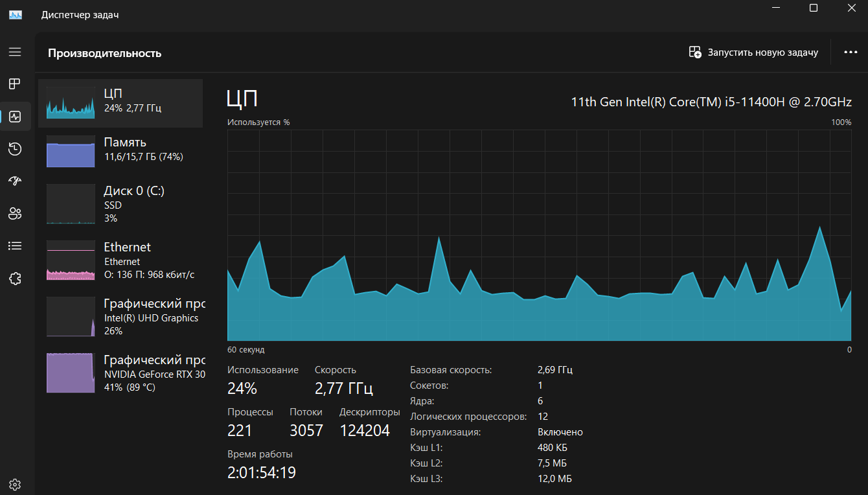
Task: Click the ЦП mini graph thumbnail
Action: point(71,102)
